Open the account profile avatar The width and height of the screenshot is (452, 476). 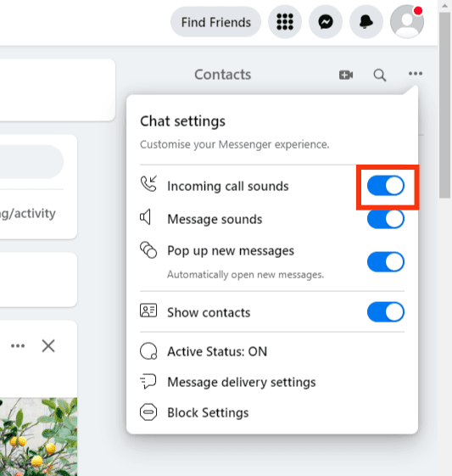[407, 22]
